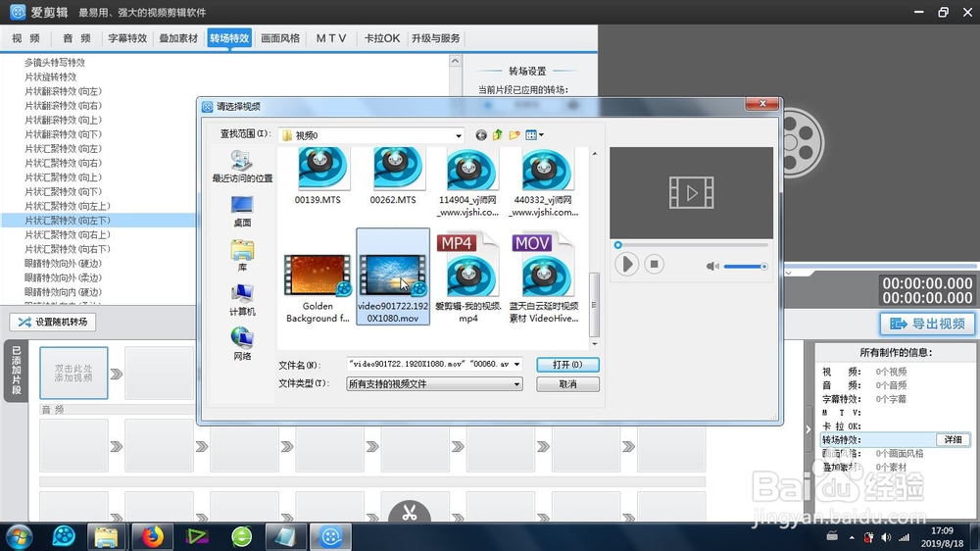The image size is (980, 551).
Task: Open the 升级与服务 tab
Action: pyautogui.click(x=436, y=38)
